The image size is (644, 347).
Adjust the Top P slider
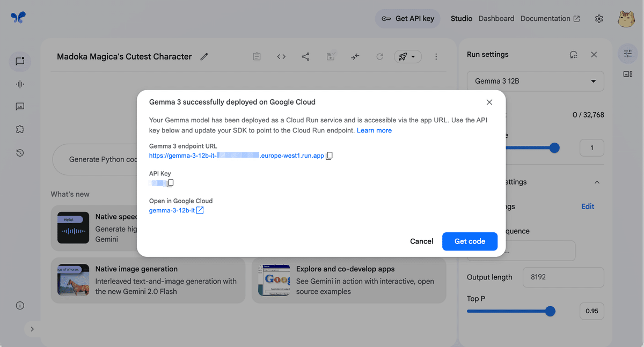click(551, 311)
